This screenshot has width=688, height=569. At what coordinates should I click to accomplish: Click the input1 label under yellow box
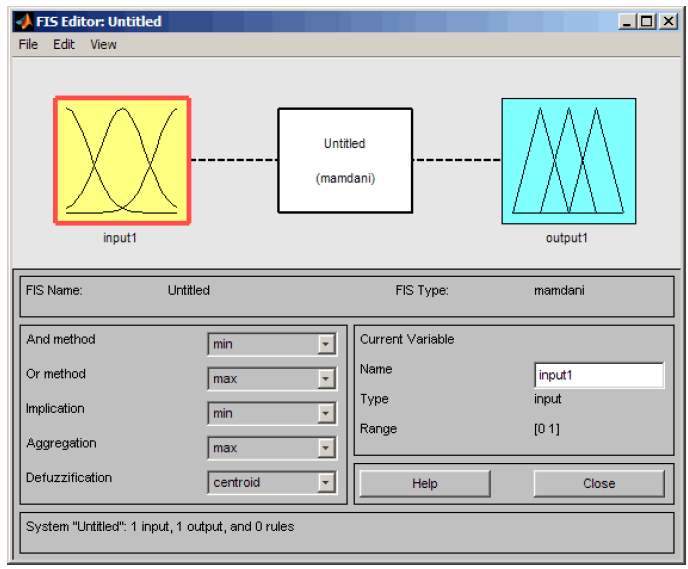coord(120,238)
